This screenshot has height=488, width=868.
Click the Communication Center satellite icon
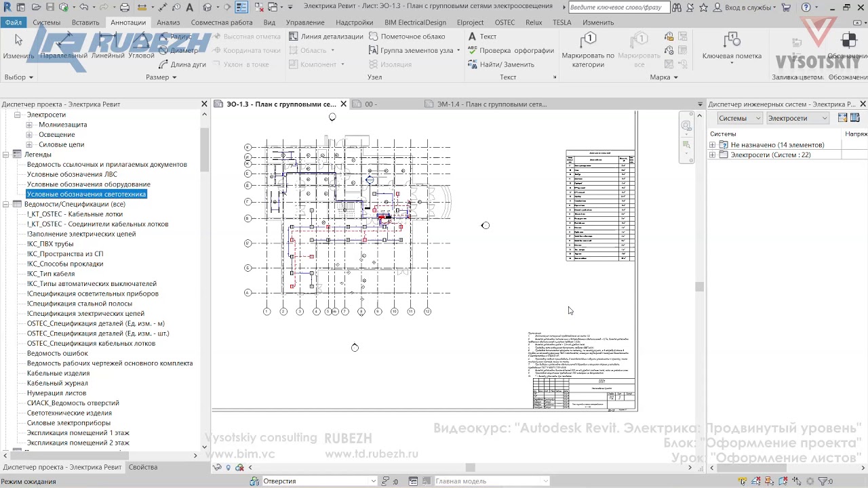click(691, 7)
